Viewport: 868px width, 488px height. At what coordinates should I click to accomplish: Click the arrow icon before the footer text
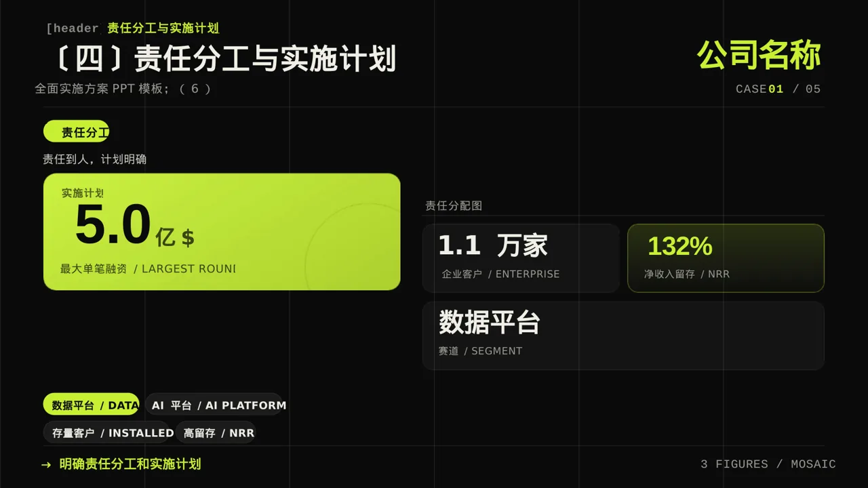coord(46,465)
